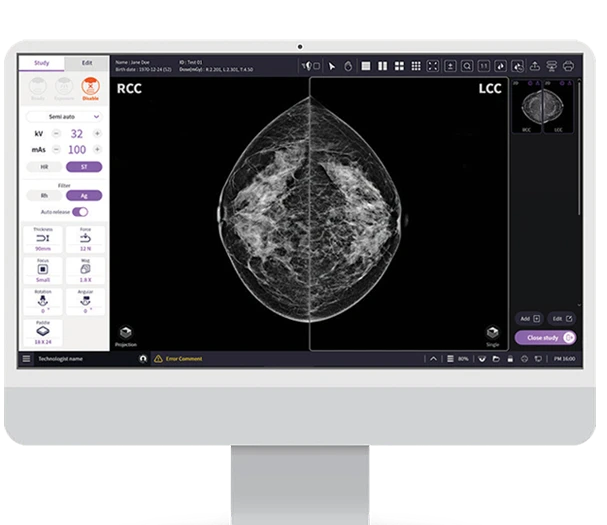607x525 pixels.
Task: Click the user profile icon in status bar
Action: pos(143,359)
